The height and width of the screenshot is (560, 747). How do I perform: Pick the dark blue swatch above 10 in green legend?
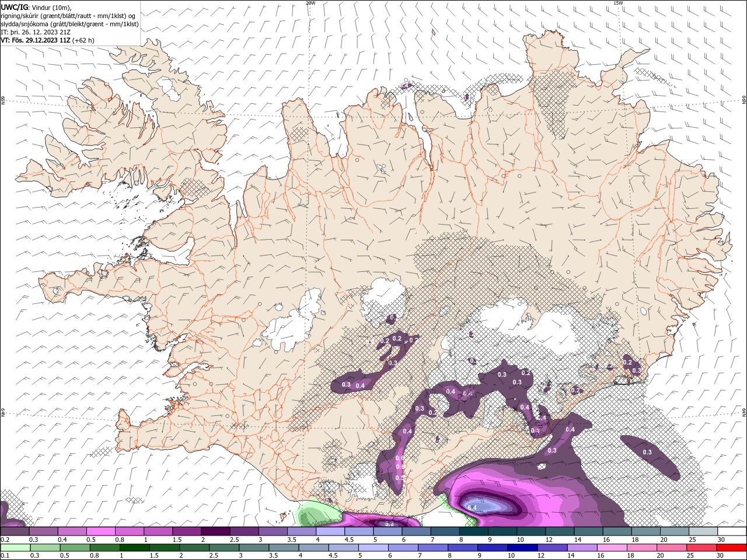tap(521, 548)
